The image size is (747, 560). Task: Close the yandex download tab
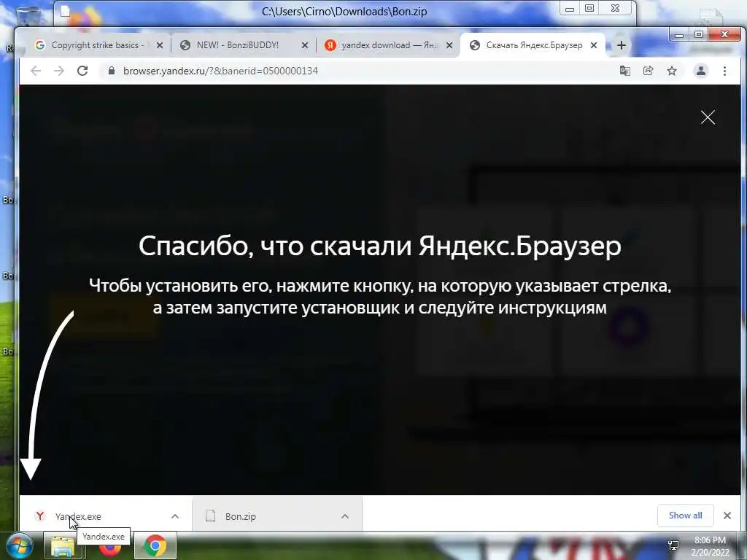pos(449,45)
